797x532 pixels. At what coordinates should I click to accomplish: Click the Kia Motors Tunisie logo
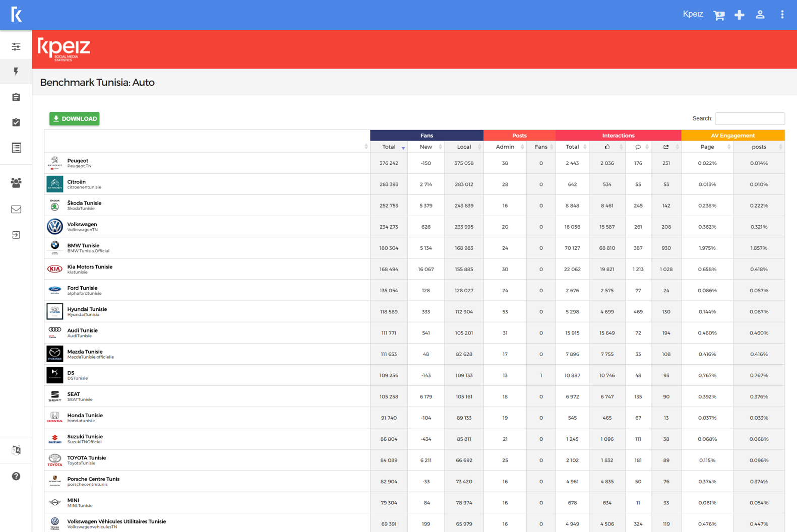tap(55, 269)
